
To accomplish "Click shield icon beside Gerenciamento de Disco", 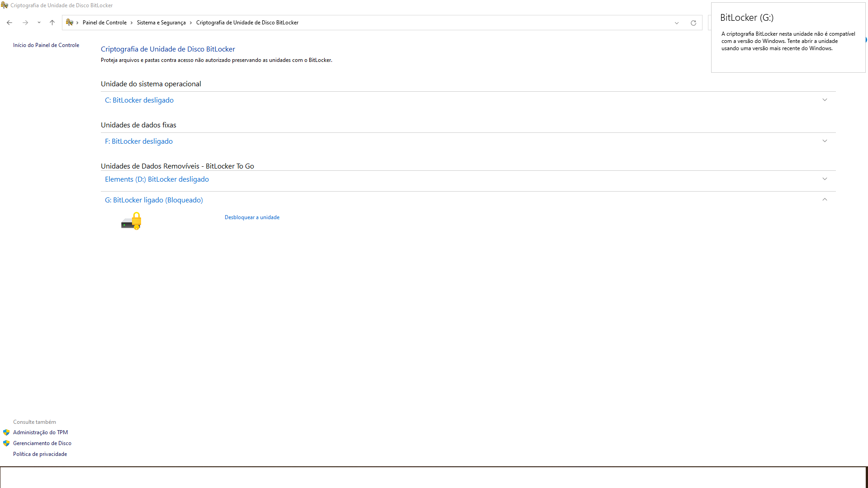I will [6, 443].
